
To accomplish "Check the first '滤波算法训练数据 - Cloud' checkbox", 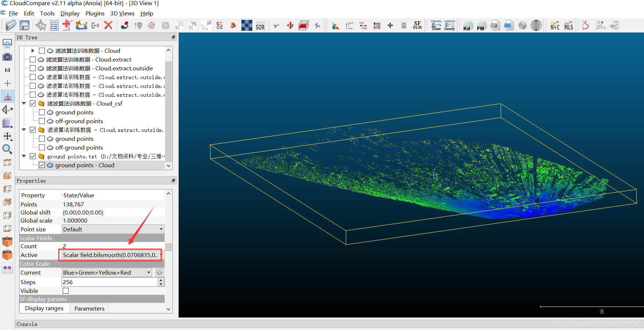I will click(x=42, y=51).
